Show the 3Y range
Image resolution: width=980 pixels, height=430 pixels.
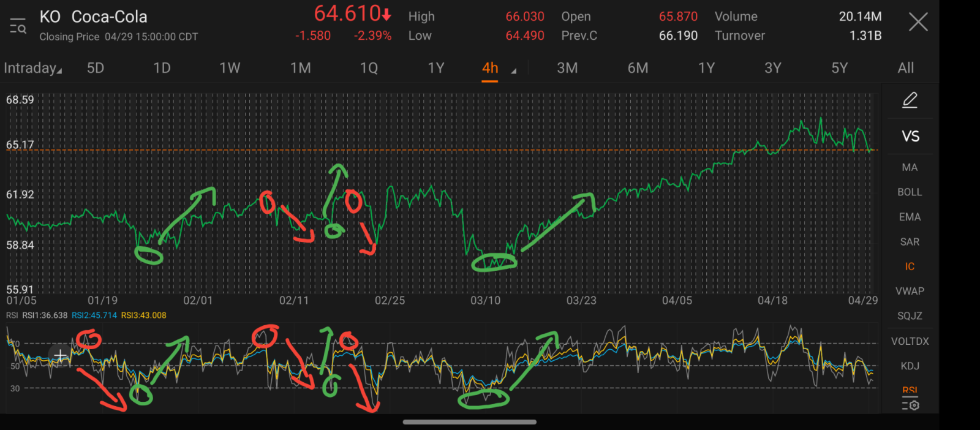(773, 68)
